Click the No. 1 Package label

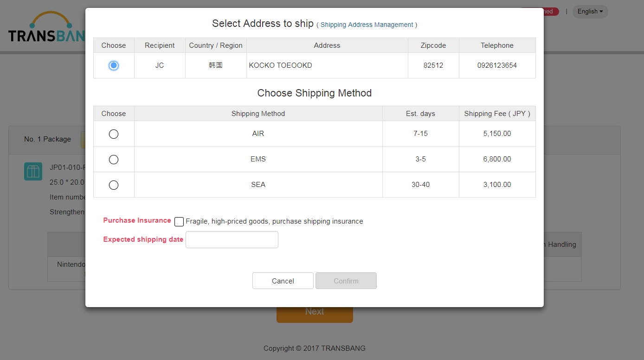pyautogui.click(x=47, y=139)
